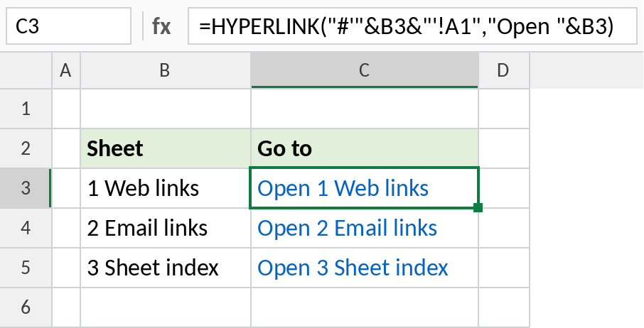644x328 pixels.
Task: Select empty cell B1
Action: click(x=166, y=109)
